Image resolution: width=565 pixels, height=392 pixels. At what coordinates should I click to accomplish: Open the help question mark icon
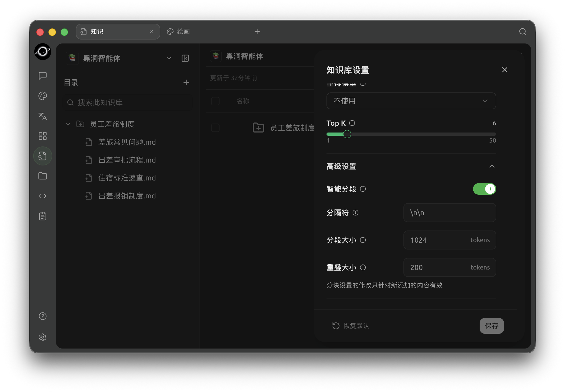pyautogui.click(x=43, y=316)
